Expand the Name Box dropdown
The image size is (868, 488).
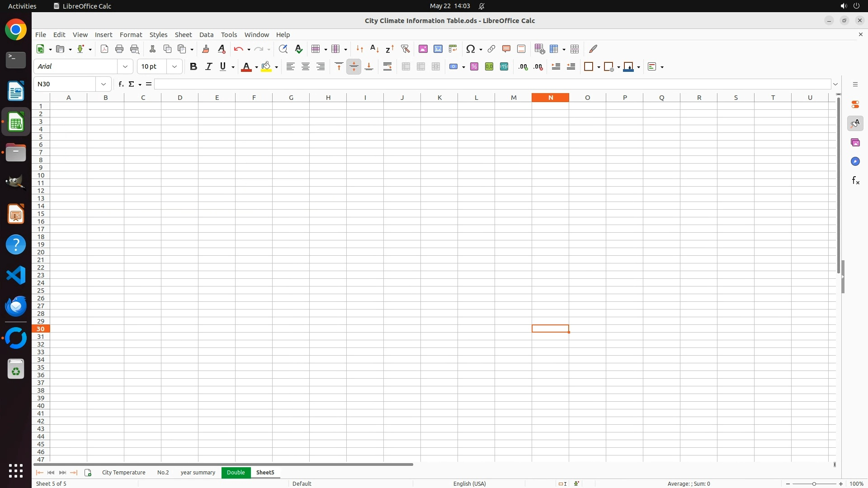pyautogui.click(x=104, y=84)
